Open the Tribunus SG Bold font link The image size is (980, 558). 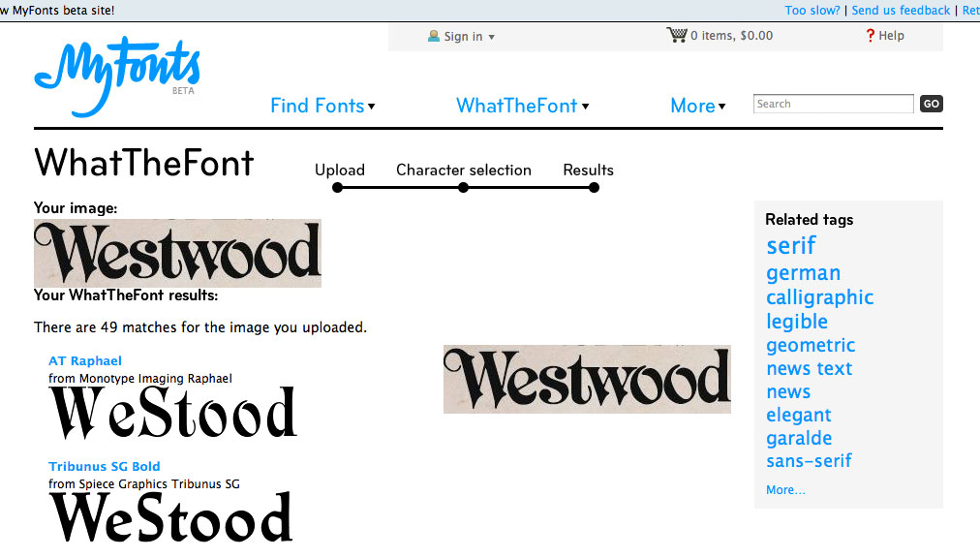[105, 467]
